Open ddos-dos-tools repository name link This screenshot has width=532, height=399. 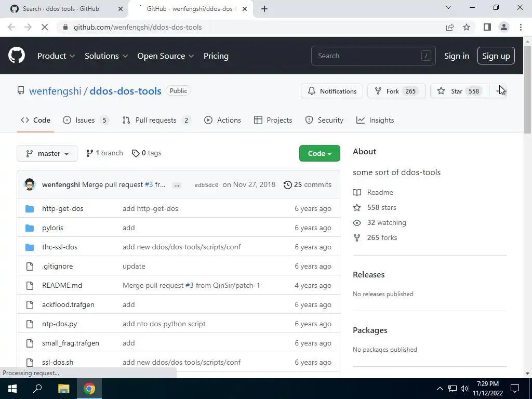pyautogui.click(x=126, y=91)
